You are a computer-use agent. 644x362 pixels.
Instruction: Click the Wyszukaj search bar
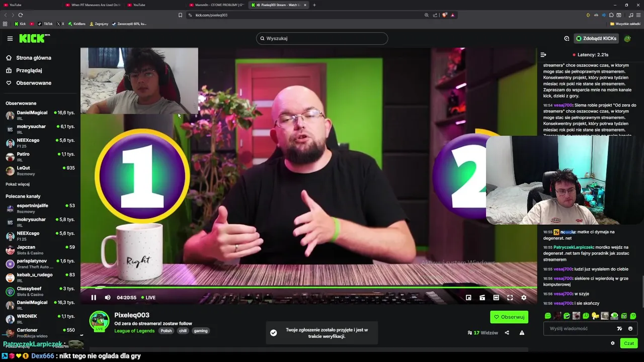322,38
